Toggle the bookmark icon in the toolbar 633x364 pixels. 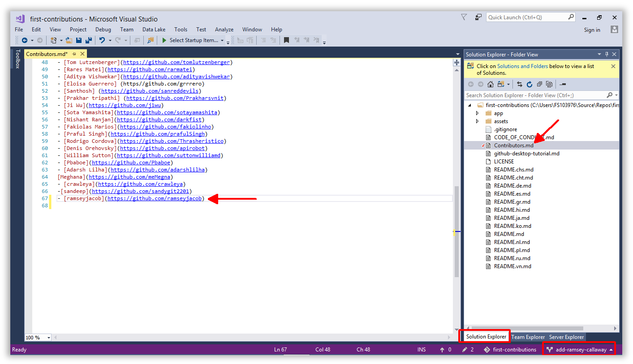pyautogui.click(x=286, y=40)
